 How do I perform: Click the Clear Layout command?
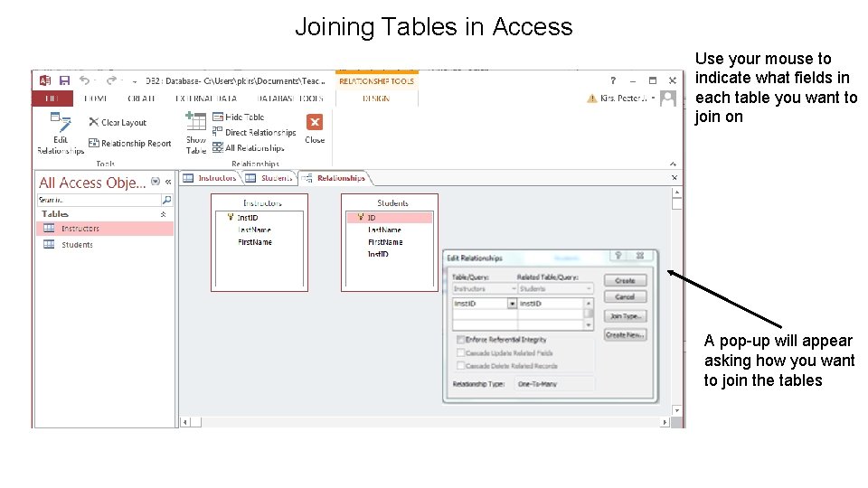[x=118, y=122]
